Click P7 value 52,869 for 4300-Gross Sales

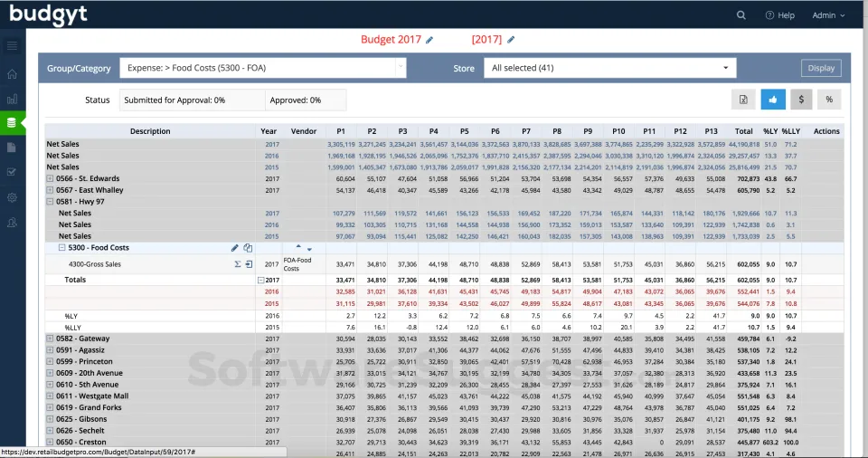point(531,265)
